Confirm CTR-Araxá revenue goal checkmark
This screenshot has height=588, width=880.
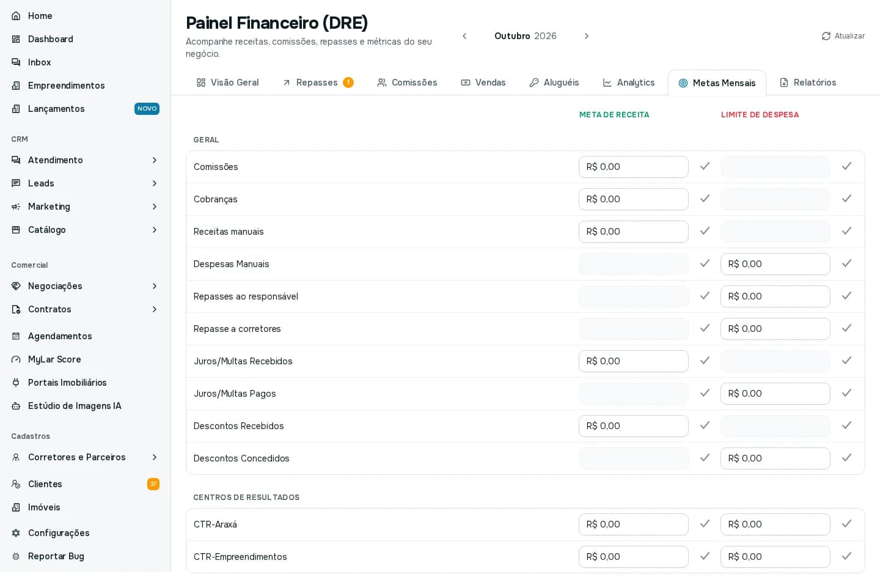[705, 524]
